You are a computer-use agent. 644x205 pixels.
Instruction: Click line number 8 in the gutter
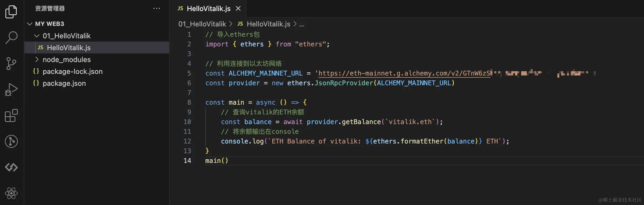tap(189, 102)
